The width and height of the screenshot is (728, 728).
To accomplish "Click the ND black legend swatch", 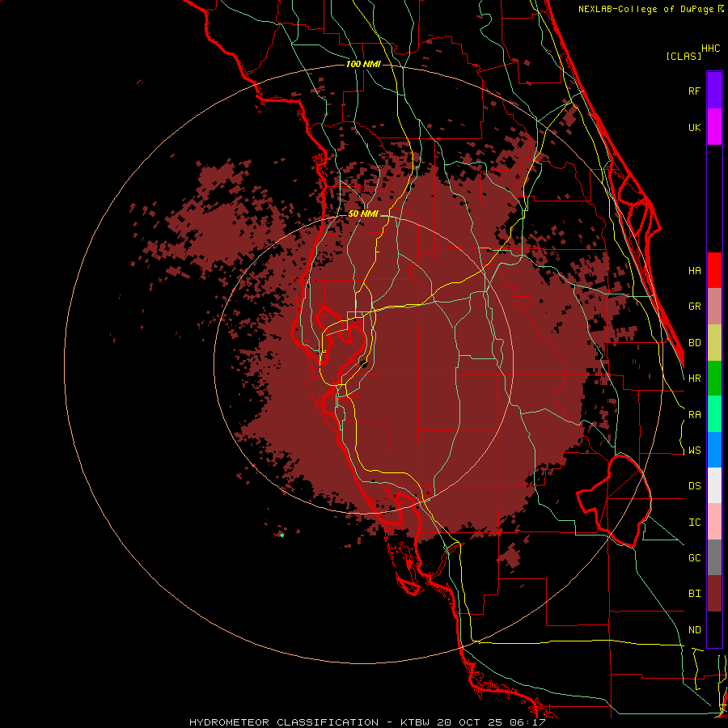I will coord(714,629).
